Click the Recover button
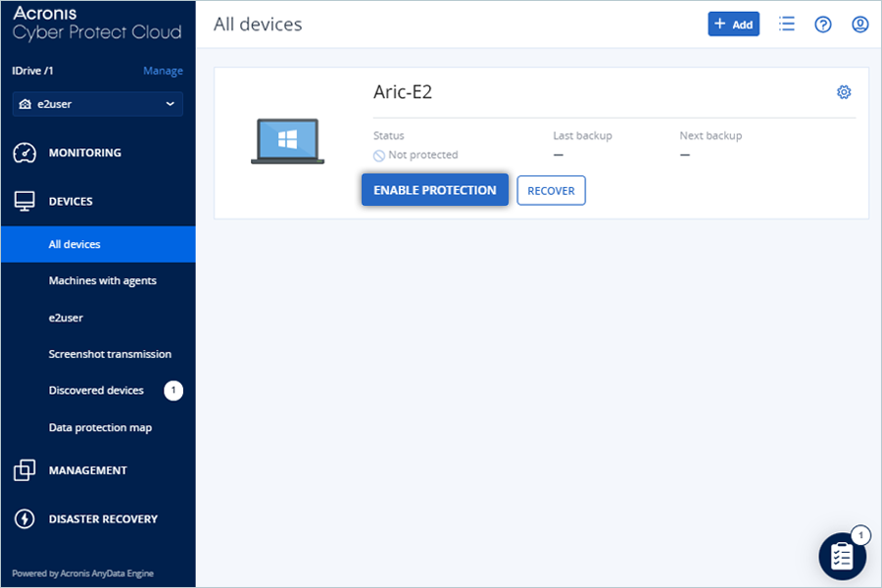Image resolution: width=882 pixels, height=588 pixels. [551, 191]
